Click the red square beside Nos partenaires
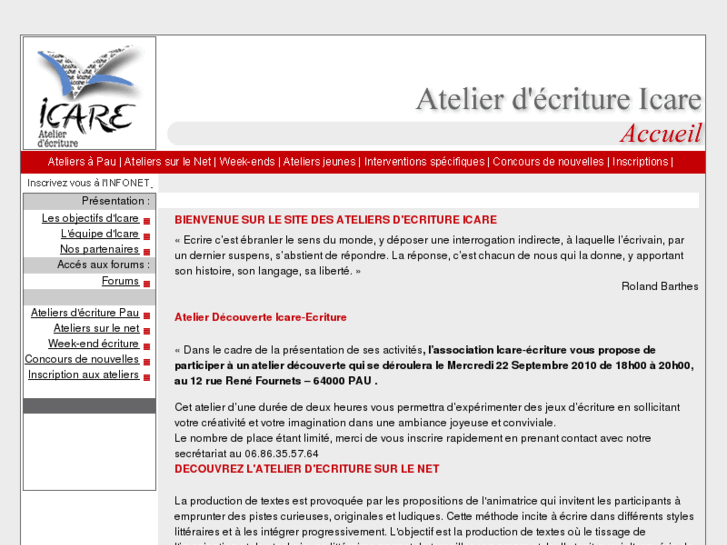 click(x=147, y=252)
